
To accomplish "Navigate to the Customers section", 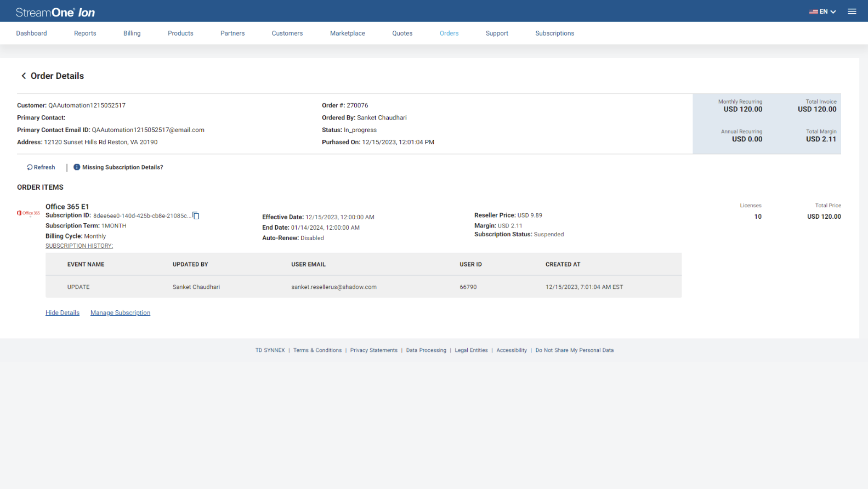I will pos(287,33).
